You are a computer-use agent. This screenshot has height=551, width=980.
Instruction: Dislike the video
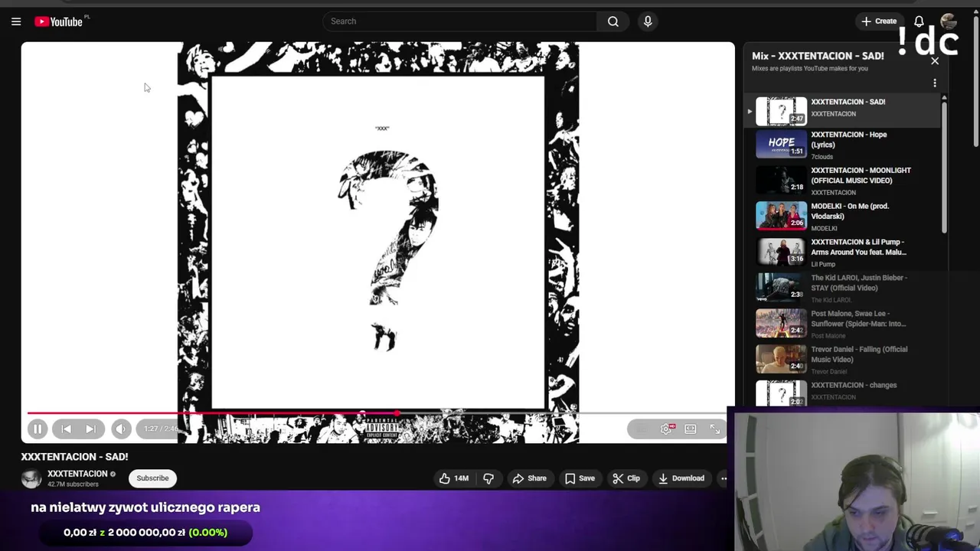pyautogui.click(x=488, y=478)
